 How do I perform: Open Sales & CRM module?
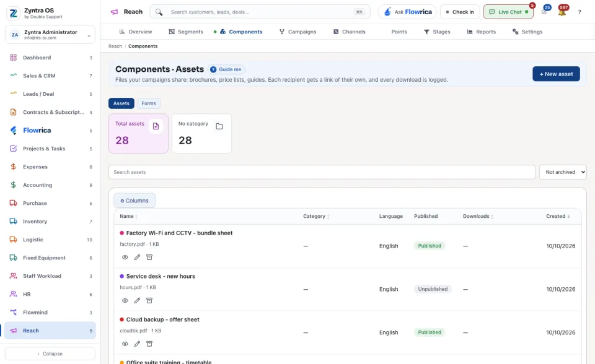pos(50,76)
